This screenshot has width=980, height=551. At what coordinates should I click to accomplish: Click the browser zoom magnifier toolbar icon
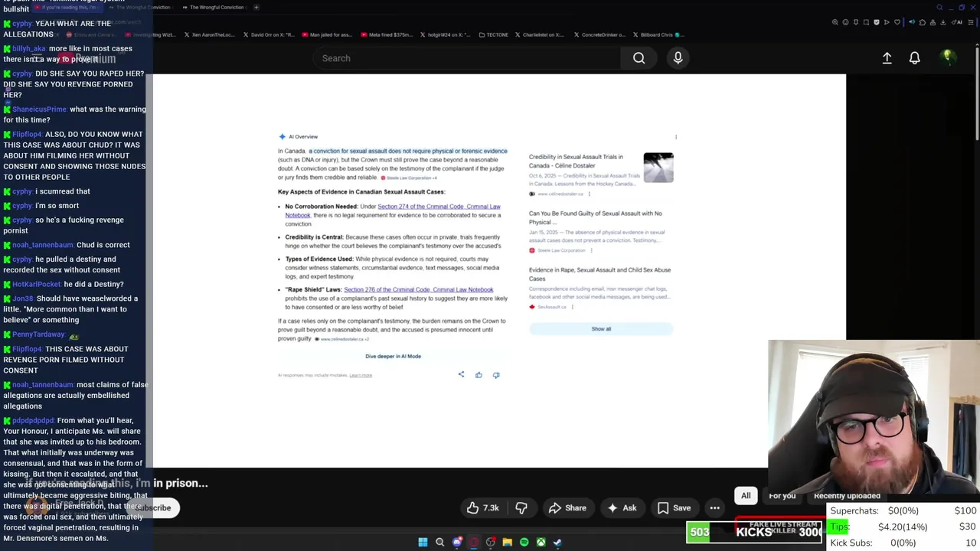[835, 22]
